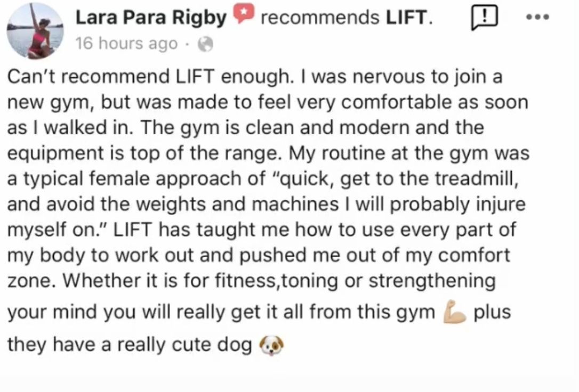This screenshot has height=392, width=579.
Task: Click the "16 hours ago" timestamp
Action: tap(126, 44)
